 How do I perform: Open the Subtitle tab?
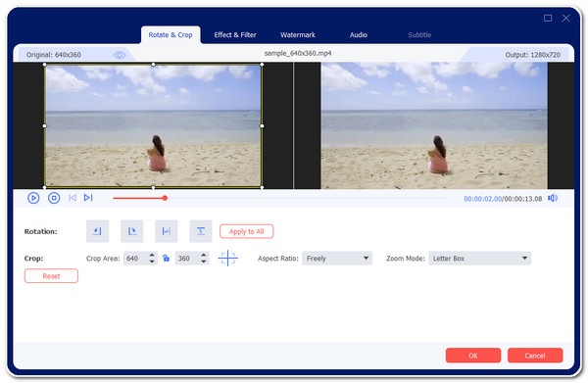click(419, 35)
